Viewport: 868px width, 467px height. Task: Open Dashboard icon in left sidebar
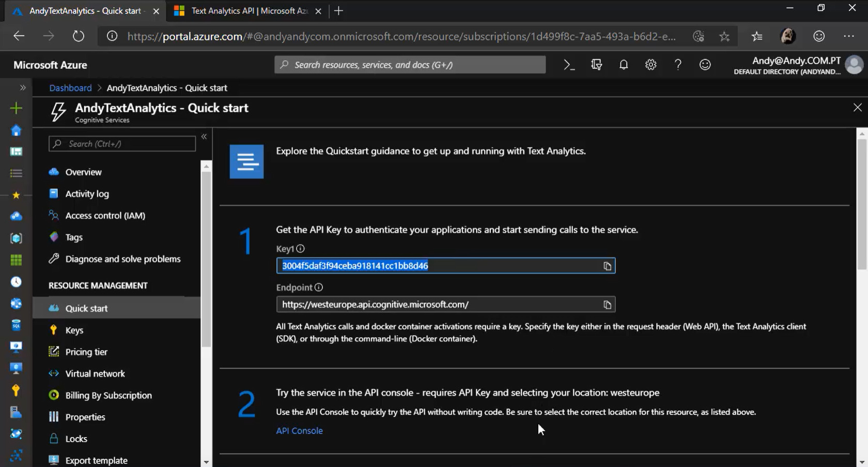16,152
